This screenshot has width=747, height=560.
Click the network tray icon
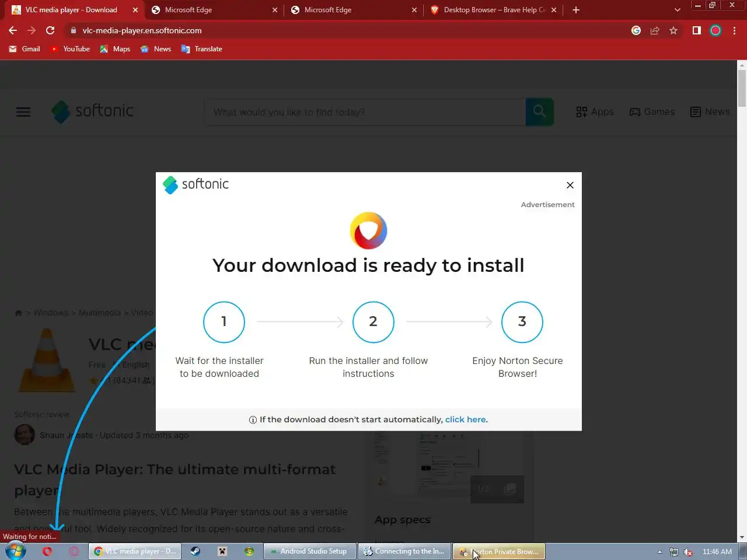tap(674, 552)
